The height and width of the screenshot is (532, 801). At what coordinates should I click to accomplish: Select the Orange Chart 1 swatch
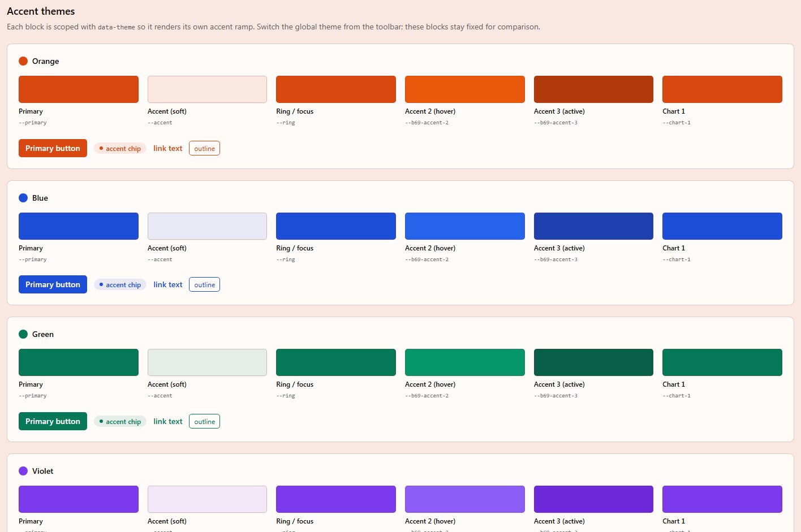pos(722,89)
